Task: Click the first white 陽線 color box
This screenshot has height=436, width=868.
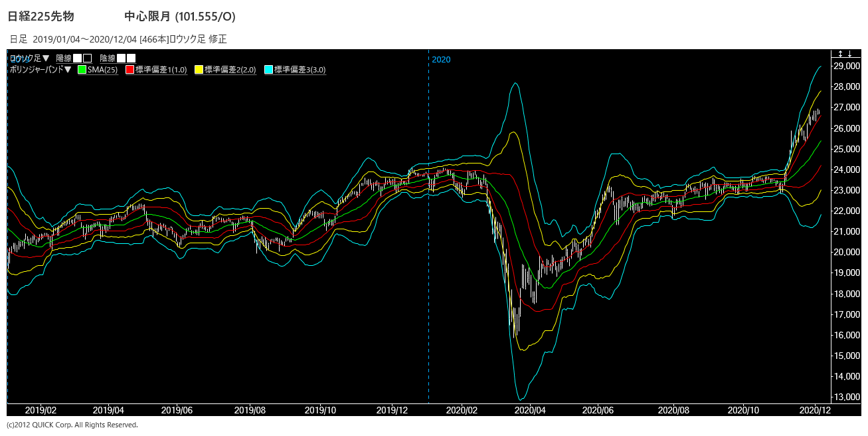Action: pyautogui.click(x=78, y=58)
